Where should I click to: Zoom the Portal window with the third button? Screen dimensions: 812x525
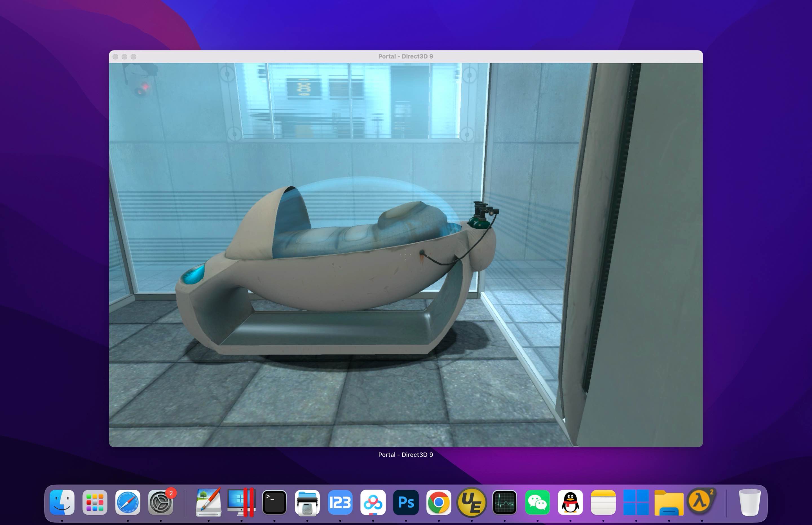tap(134, 57)
